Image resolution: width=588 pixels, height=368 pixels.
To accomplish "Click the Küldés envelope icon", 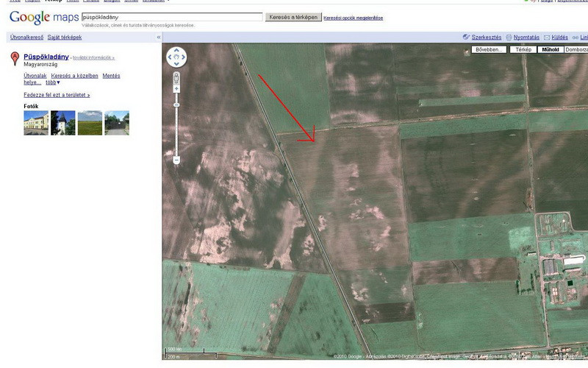I will (x=547, y=38).
